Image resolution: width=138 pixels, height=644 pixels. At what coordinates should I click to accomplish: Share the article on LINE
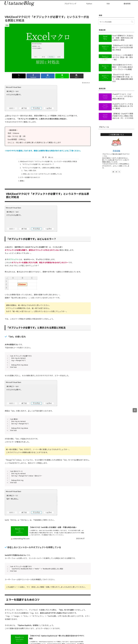point(62,76)
